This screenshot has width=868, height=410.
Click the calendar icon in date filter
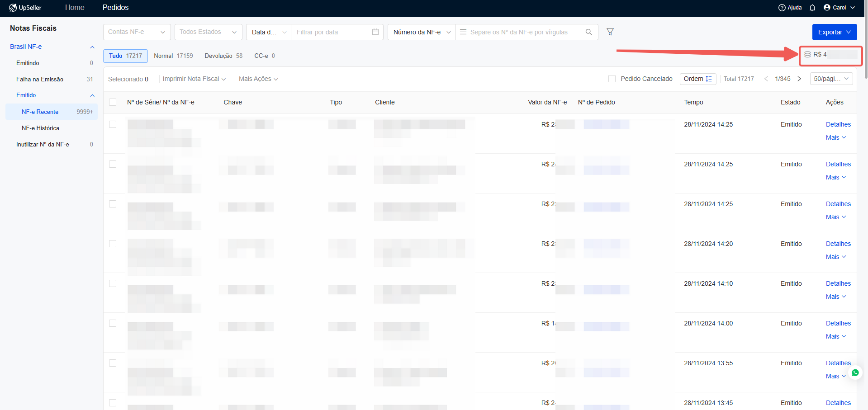(375, 32)
